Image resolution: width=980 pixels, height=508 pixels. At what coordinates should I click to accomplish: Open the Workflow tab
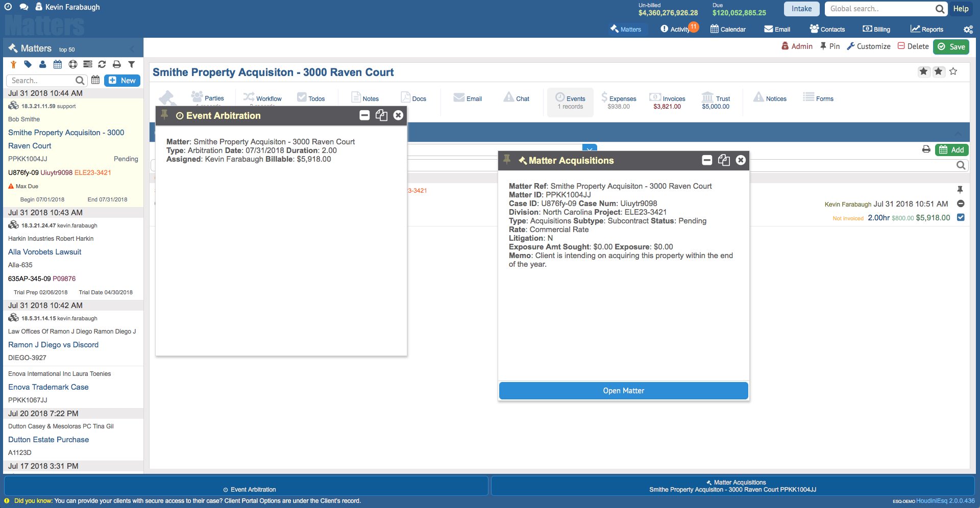tap(262, 98)
